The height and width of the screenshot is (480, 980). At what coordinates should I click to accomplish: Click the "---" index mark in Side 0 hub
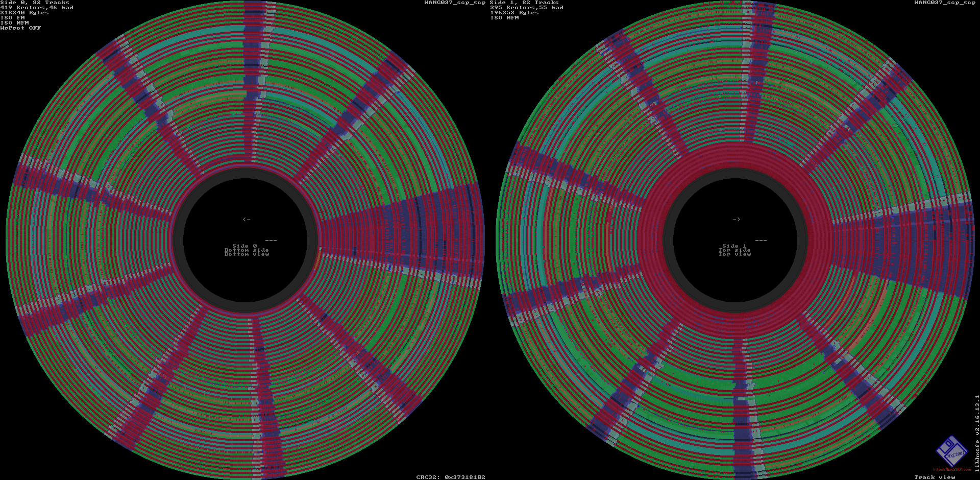coord(271,240)
